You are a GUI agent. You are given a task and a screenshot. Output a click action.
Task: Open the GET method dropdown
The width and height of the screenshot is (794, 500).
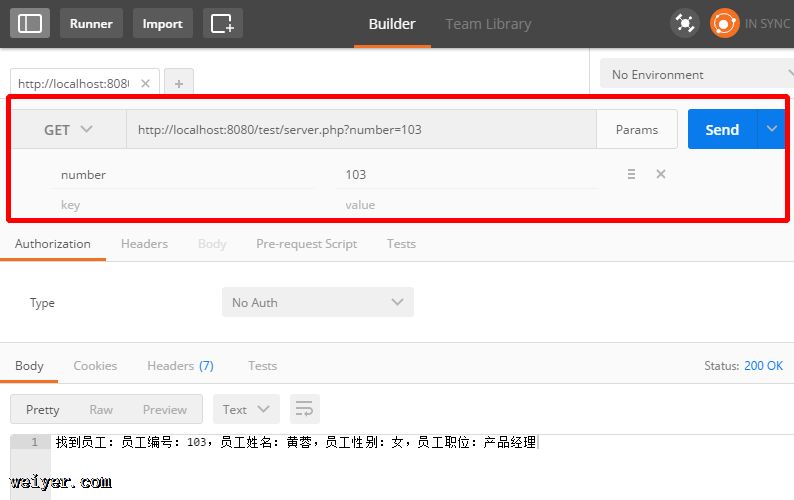pos(68,130)
